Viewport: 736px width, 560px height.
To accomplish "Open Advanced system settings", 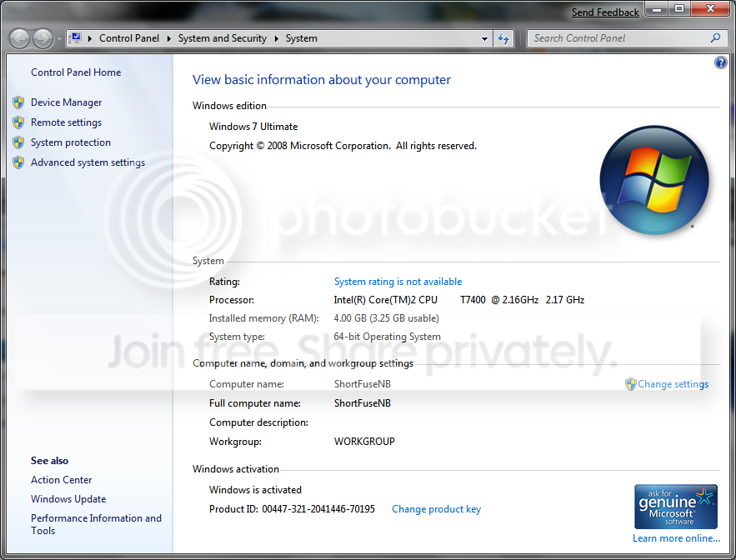I will pos(88,162).
